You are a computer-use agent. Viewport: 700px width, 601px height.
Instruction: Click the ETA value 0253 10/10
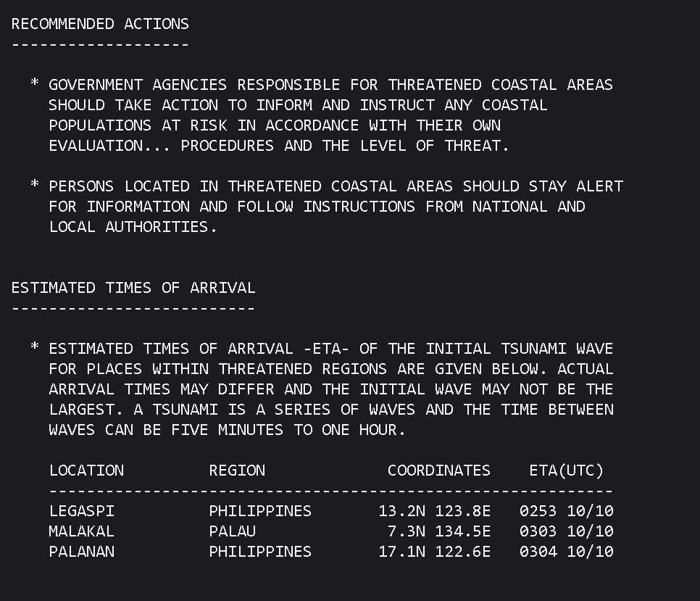566,511
